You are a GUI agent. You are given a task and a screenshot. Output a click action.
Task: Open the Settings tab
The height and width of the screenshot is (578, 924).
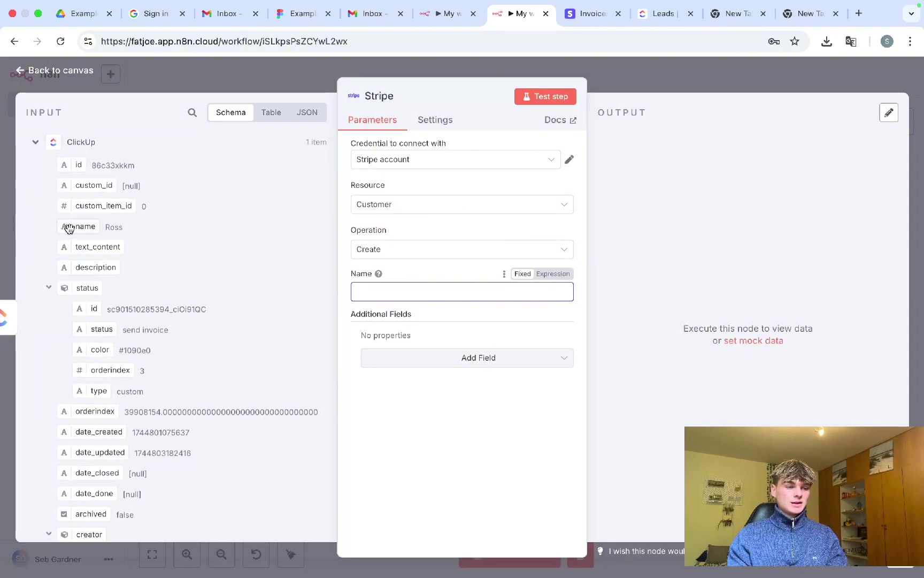click(x=435, y=120)
